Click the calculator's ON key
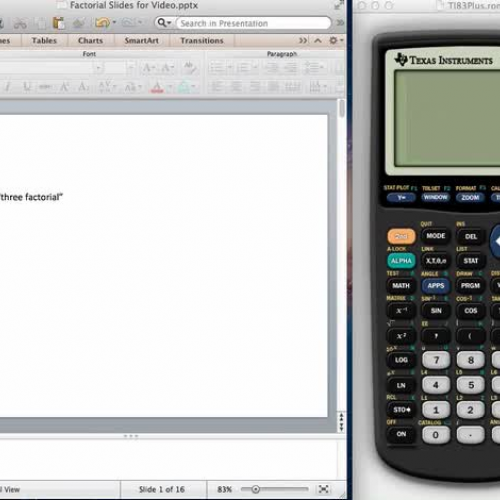500x500 pixels. point(401,434)
